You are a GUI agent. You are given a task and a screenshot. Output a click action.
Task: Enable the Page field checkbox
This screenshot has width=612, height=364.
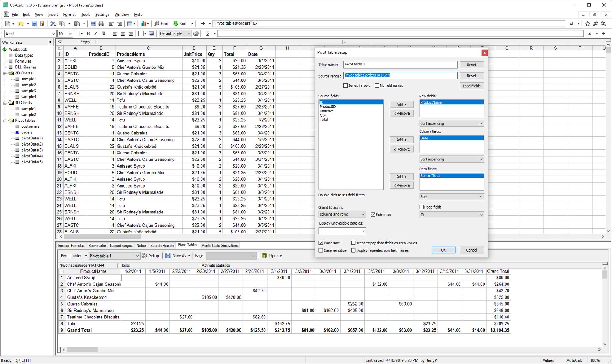(x=422, y=207)
